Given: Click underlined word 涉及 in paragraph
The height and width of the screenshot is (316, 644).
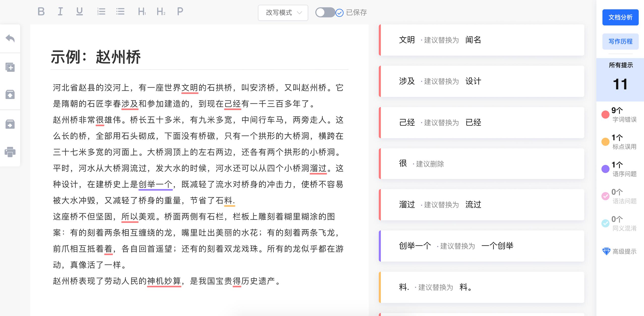Looking at the screenshot, I should [130, 104].
